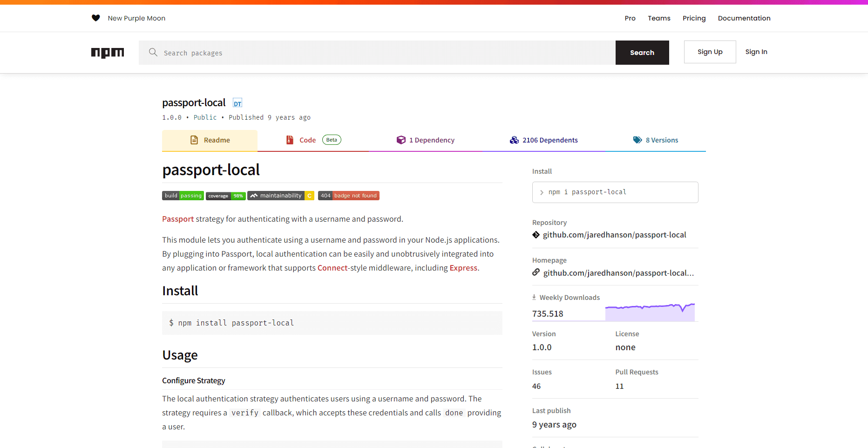Viewport: 868px width, 448px height.
Task: Click the Sign In link
Action: [756, 52]
